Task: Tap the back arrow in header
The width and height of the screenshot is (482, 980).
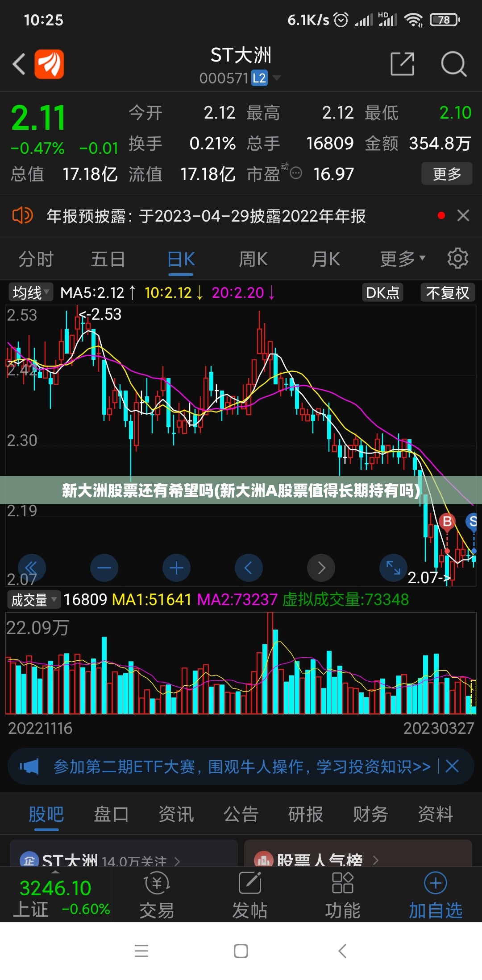Action: tap(19, 64)
